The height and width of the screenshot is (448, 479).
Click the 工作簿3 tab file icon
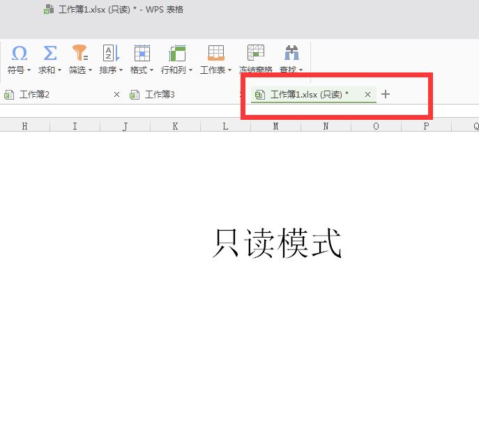(x=135, y=95)
